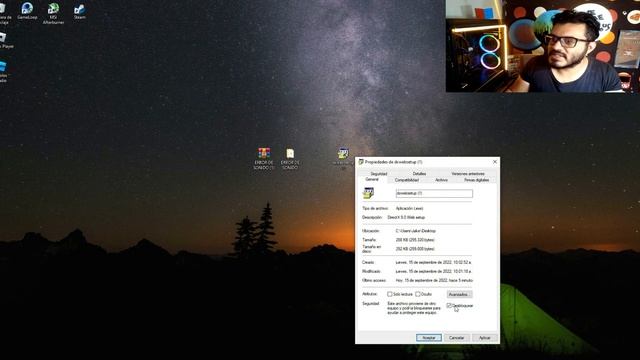The height and width of the screenshot is (360, 640).
Task: Click the file icon inside the properties dialog
Action: [x=369, y=193]
